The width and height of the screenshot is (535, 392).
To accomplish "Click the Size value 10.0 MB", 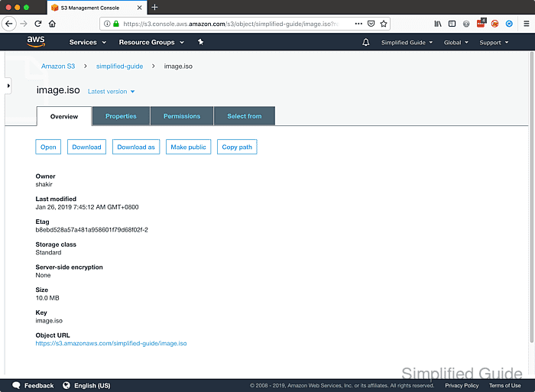I will click(47, 298).
